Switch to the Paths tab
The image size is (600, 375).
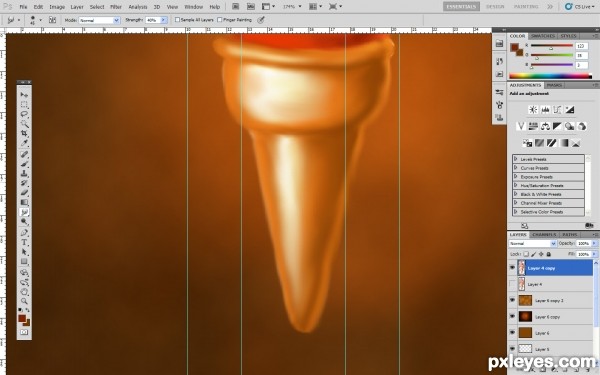pyautogui.click(x=570, y=235)
